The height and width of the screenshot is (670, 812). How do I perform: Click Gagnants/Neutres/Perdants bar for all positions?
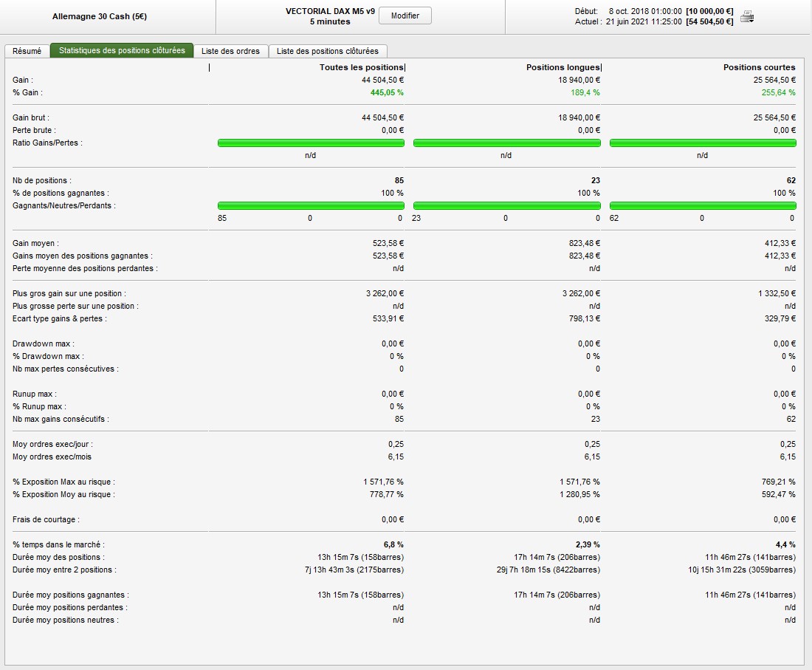[311, 206]
